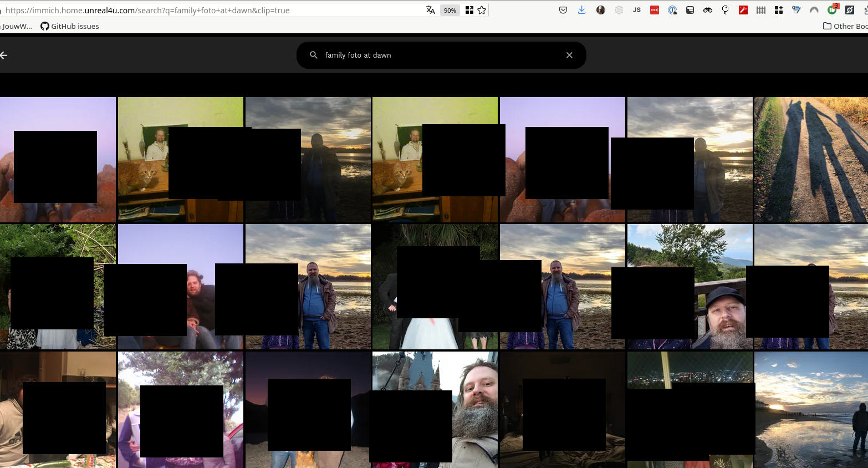Bookmark this page with the star icon
The width and height of the screenshot is (868, 468).
[482, 10]
